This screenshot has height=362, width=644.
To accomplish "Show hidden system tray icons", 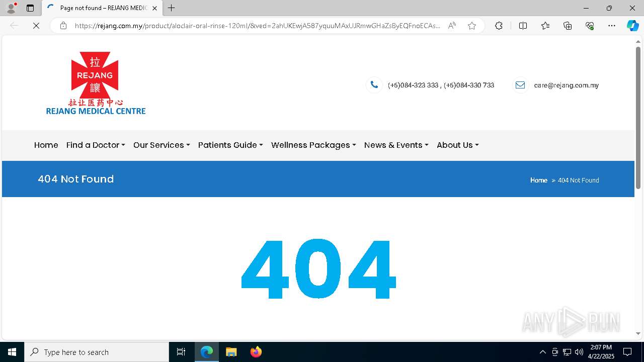I will click(x=542, y=352).
